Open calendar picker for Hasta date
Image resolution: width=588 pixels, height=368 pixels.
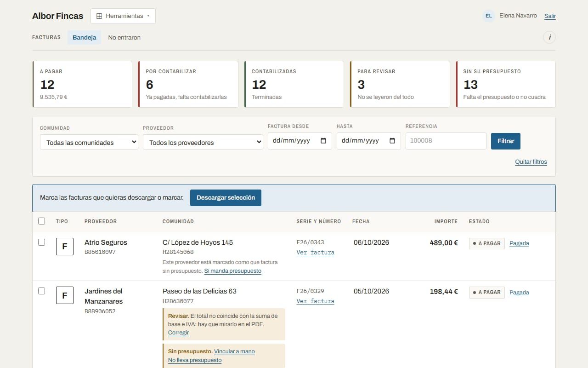pyautogui.click(x=392, y=141)
